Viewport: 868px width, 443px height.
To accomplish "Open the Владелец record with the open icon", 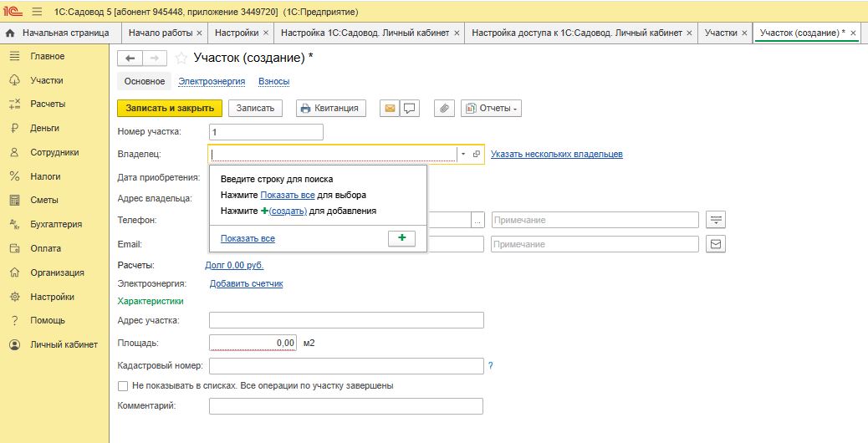I will pos(476,155).
